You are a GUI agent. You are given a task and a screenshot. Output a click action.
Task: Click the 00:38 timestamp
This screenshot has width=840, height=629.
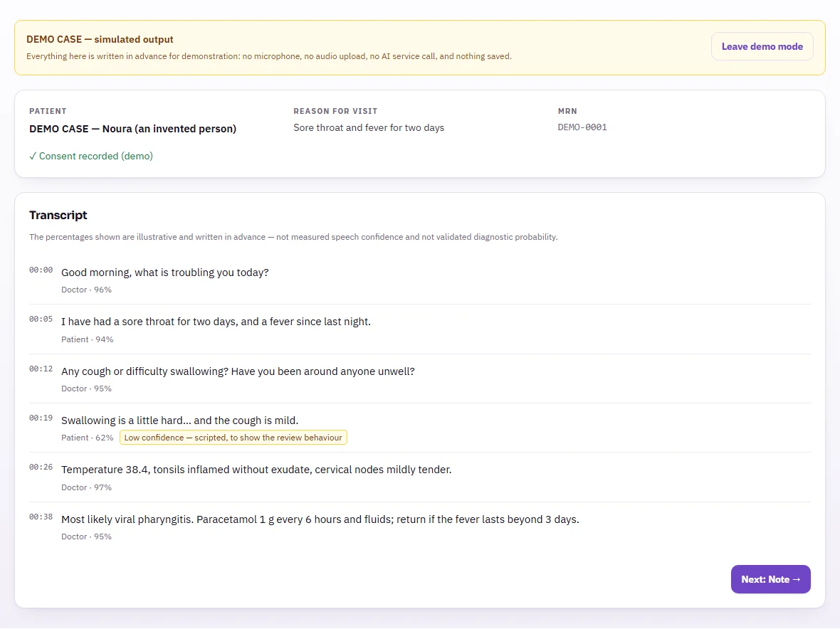[x=41, y=517]
